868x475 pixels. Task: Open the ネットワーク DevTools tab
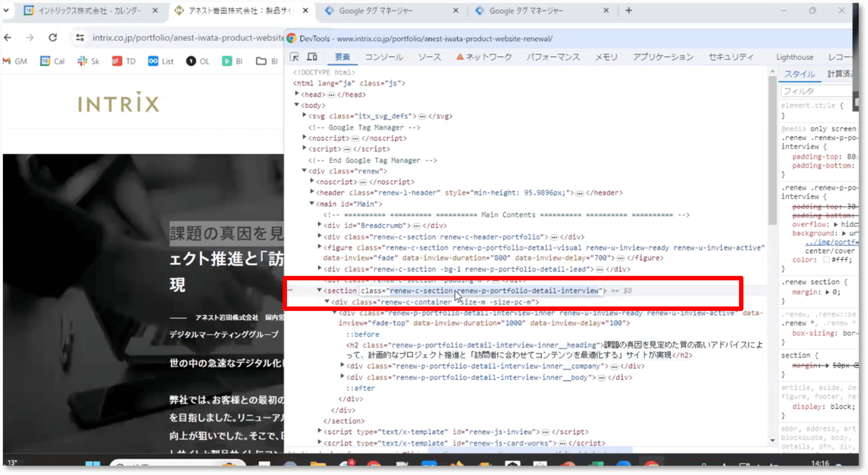[484, 57]
